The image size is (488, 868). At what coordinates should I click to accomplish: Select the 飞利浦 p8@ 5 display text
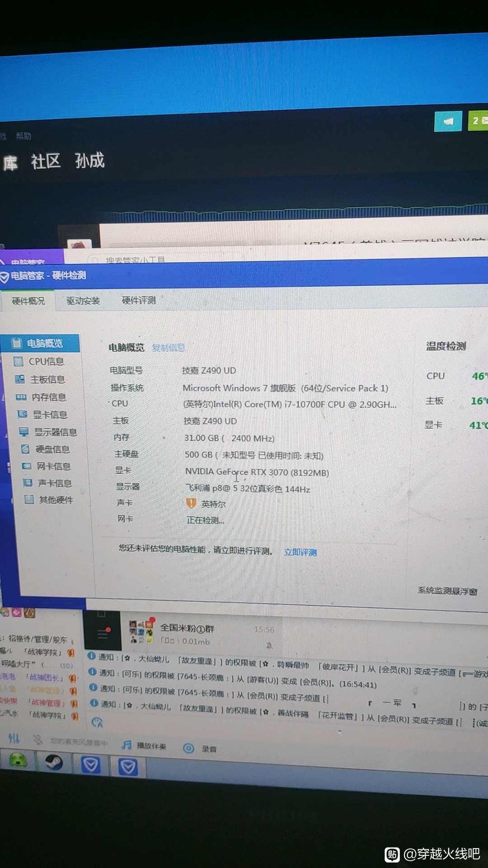(248, 489)
